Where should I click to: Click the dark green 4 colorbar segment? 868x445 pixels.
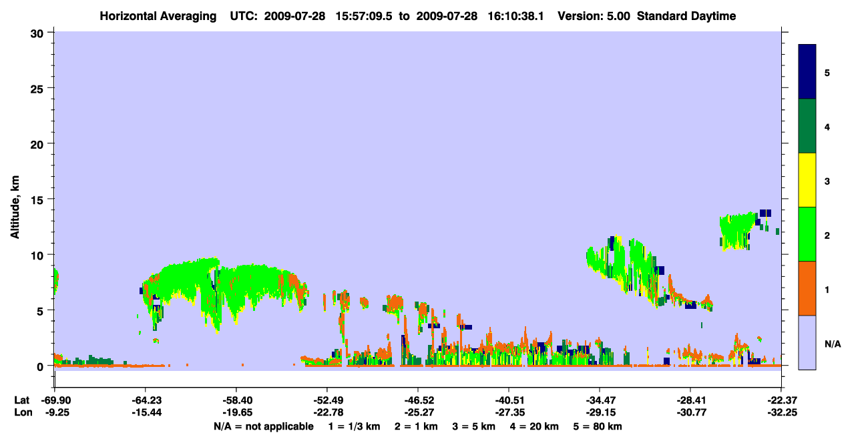pos(807,126)
